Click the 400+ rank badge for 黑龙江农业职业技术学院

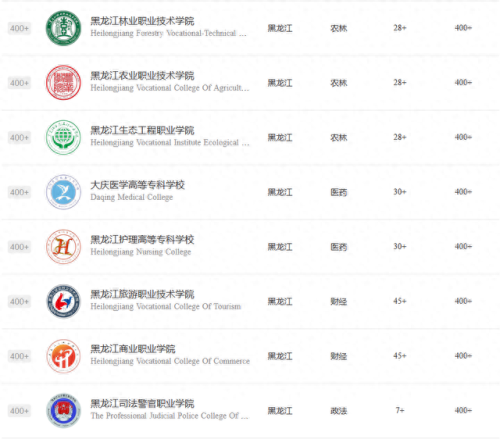pyautogui.click(x=19, y=83)
